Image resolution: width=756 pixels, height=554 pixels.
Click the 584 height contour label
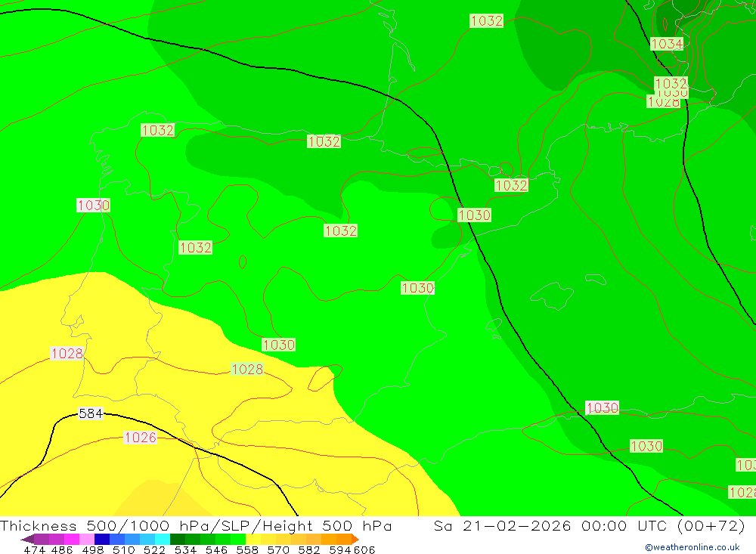[91, 413]
